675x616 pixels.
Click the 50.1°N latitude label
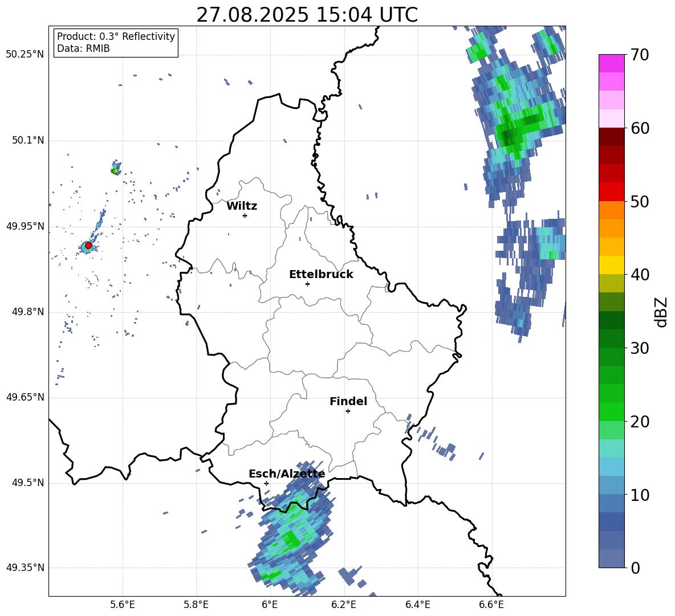[x=28, y=141]
